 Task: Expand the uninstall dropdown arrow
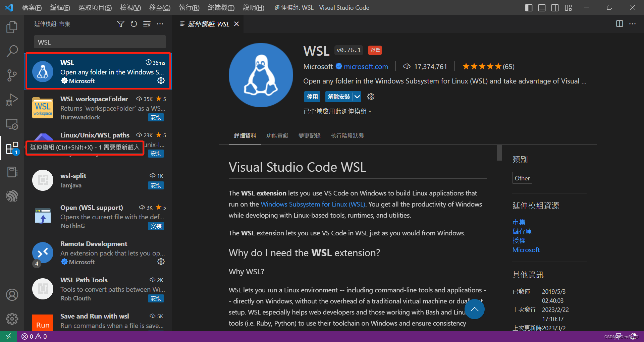(357, 97)
